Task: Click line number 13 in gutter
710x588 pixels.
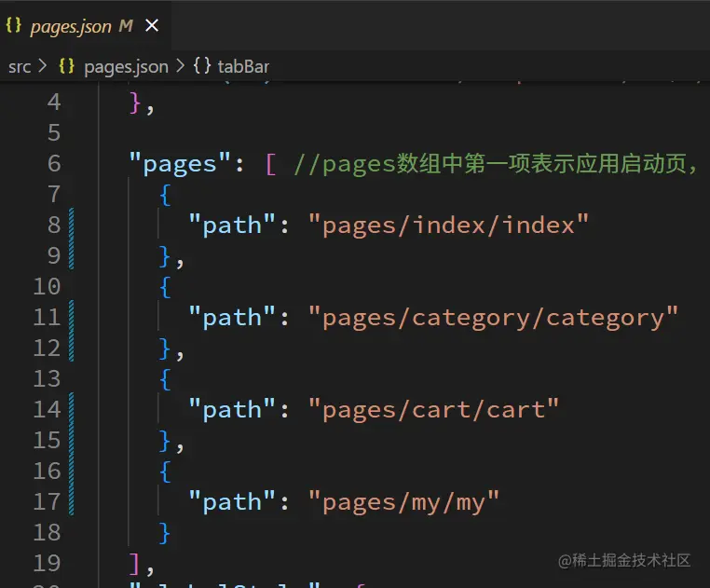Action: tap(48, 378)
